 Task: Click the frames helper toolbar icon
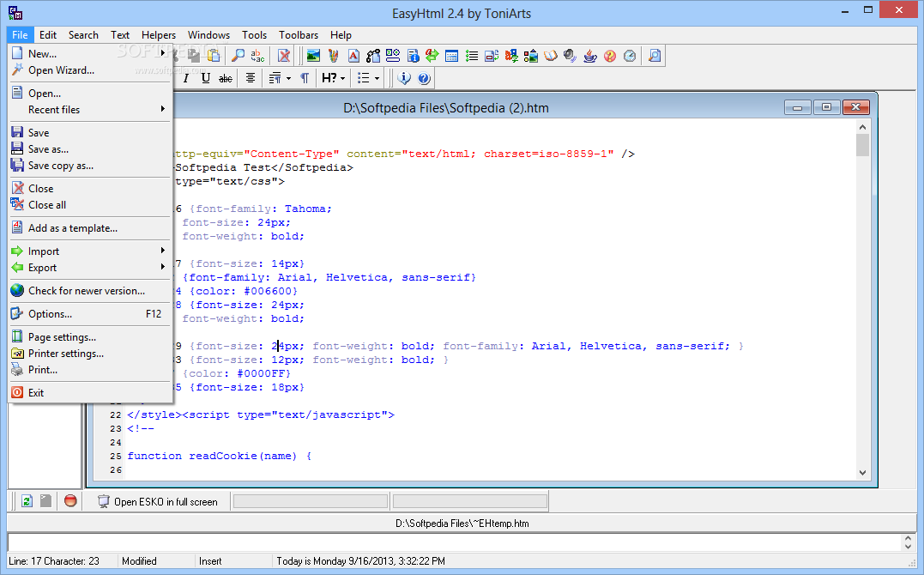click(x=492, y=56)
